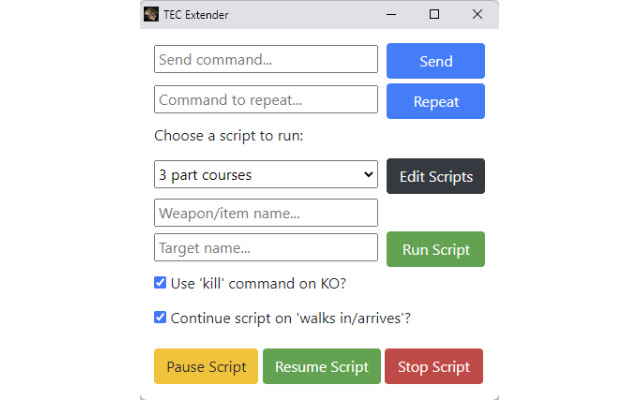Click the "Use 'kill' command on KO?" label text
640x400 pixels.
(258, 283)
